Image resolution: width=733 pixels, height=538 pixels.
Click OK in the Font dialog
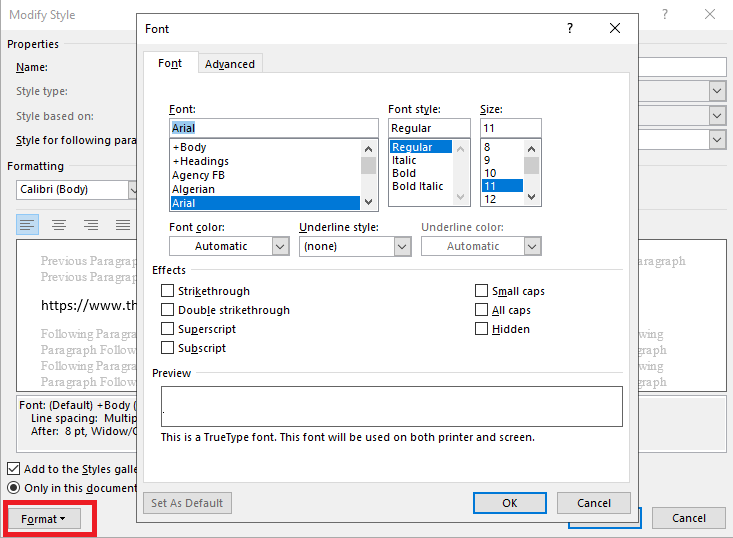pos(509,503)
